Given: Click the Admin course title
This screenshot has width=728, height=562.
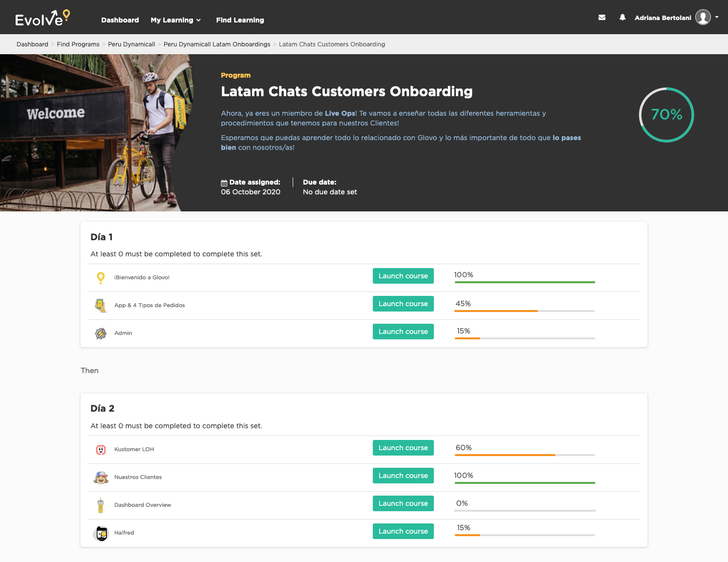Looking at the screenshot, I should (123, 333).
